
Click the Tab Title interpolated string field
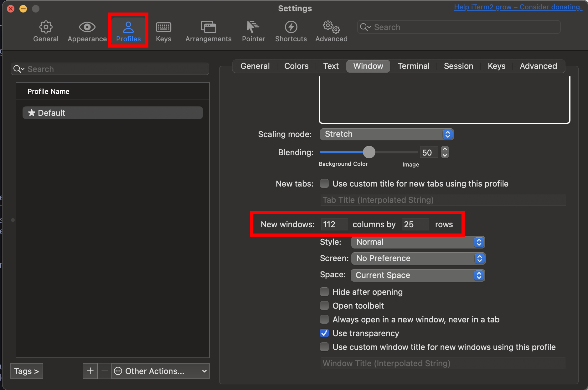click(x=443, y=200)
